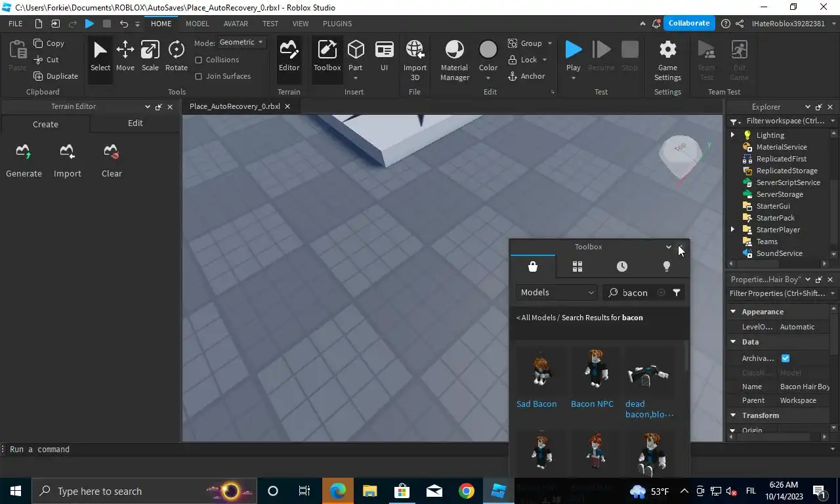
Task: Open the Bacon NPC model link
Action: (x=592, y=404)
